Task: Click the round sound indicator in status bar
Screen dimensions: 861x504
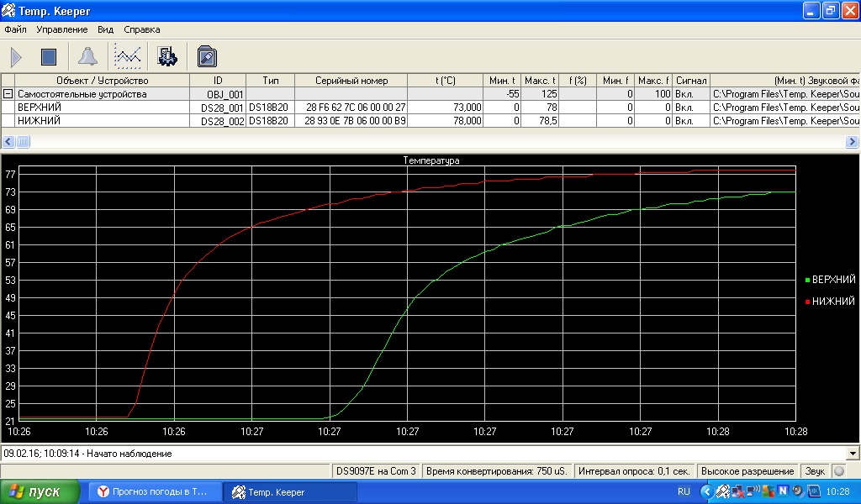Action: pyautogui.click(x=839, y=470)
